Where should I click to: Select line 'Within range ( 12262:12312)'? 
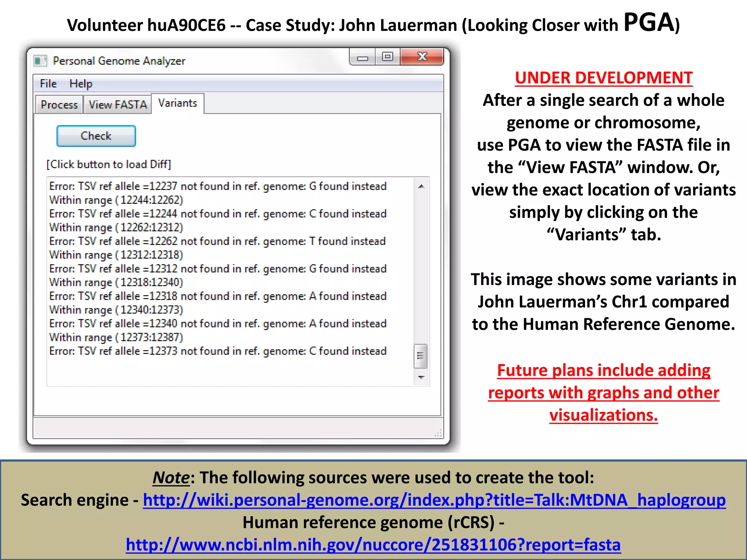click(x=116, y=227)
